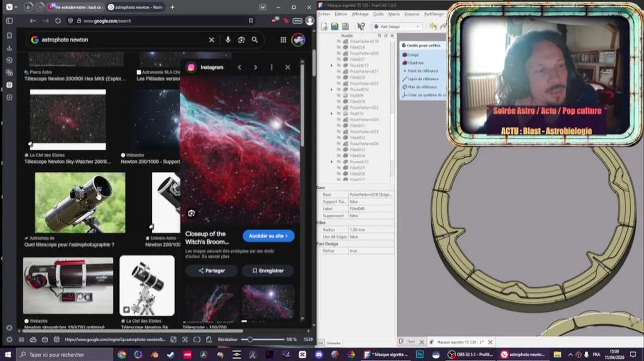
Task: Switch to the Vie extraterrestre browser tab
Action: point(76,7)
